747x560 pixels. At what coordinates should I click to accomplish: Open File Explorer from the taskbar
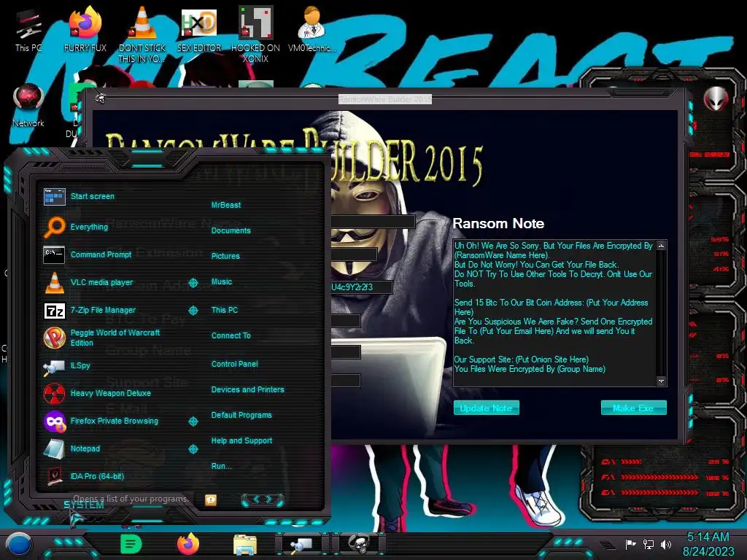245,545
